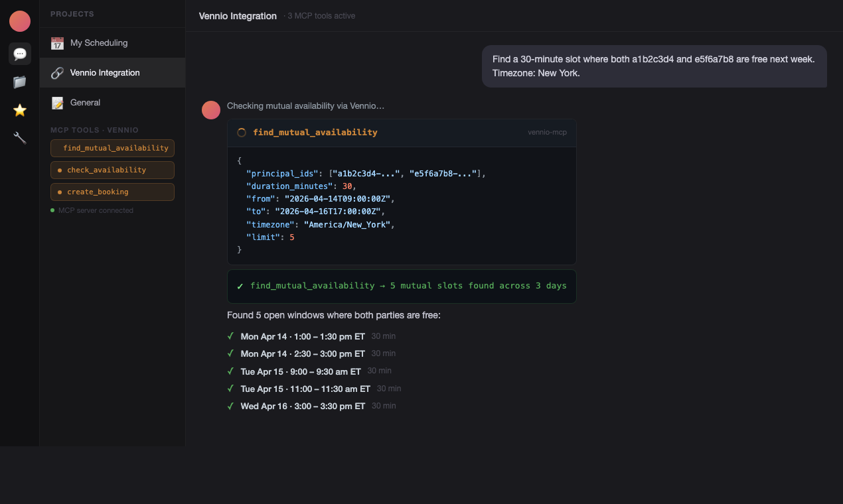Click the duration_minutes value 30
Image resolution: width=843 pixels, height=504 pixels.
coord(347,186)
